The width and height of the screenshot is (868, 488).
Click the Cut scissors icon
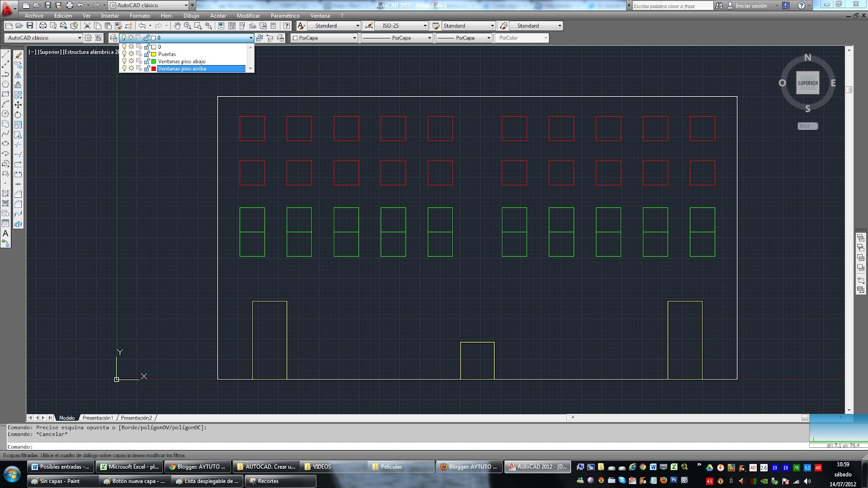click(87, 25)
